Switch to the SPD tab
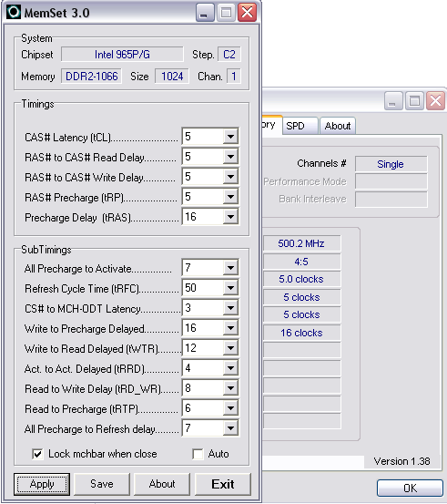This screenshot has height=504, width=447. (300, 126)
